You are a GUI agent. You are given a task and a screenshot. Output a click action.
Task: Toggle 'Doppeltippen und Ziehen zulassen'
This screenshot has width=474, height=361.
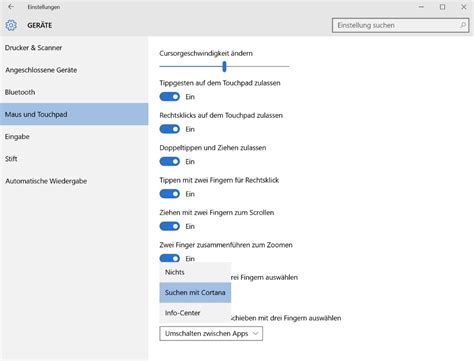coord(170,161)
